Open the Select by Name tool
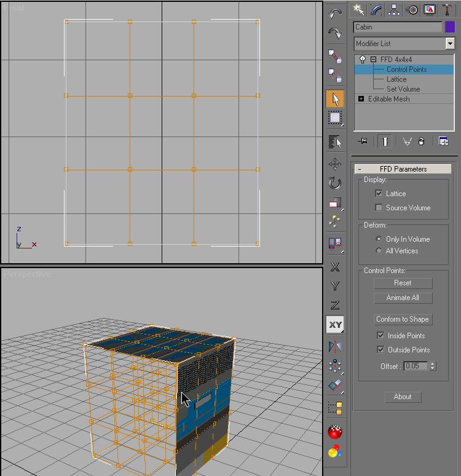461x476 pixels. 335,142
